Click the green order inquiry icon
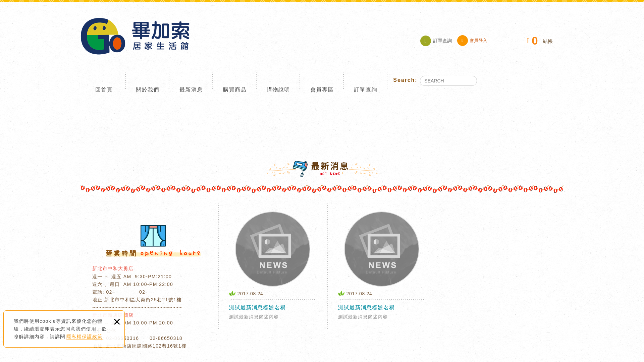Image resolution: width=644 pixels, height=362 pixels. 426,41
